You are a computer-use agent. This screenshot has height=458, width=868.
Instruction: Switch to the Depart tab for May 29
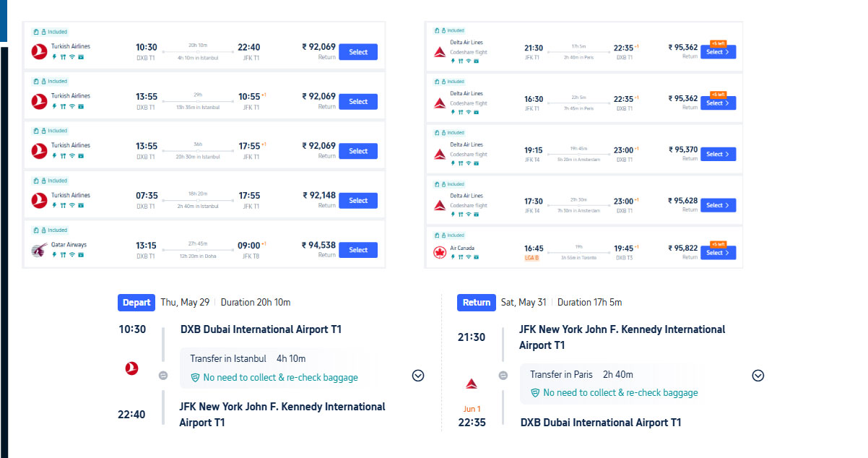[136, 303]
